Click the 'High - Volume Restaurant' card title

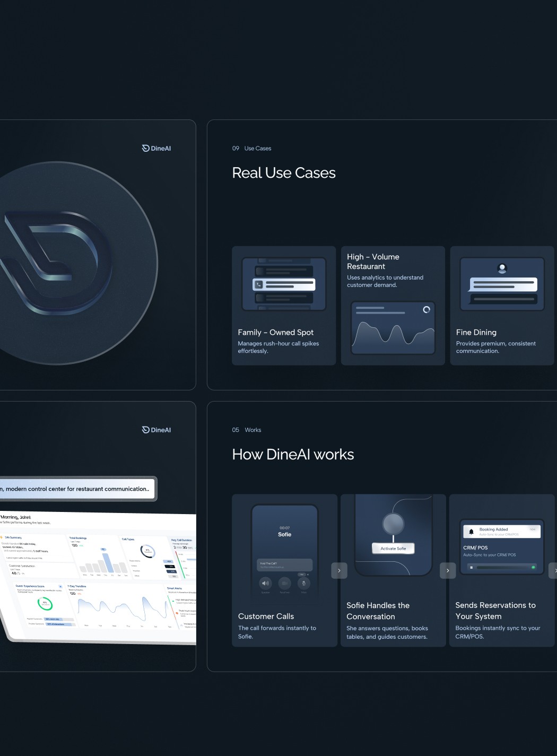[x=373, y=262]
